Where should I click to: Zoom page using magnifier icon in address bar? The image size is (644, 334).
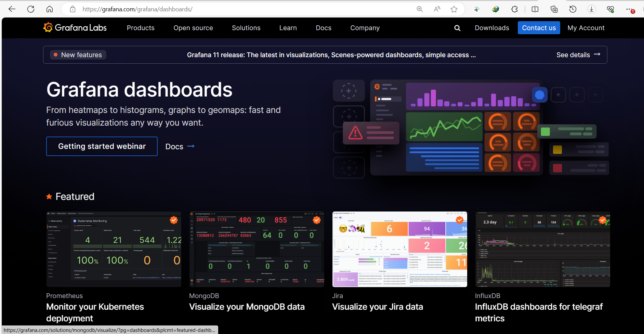[x=420, y=9]
